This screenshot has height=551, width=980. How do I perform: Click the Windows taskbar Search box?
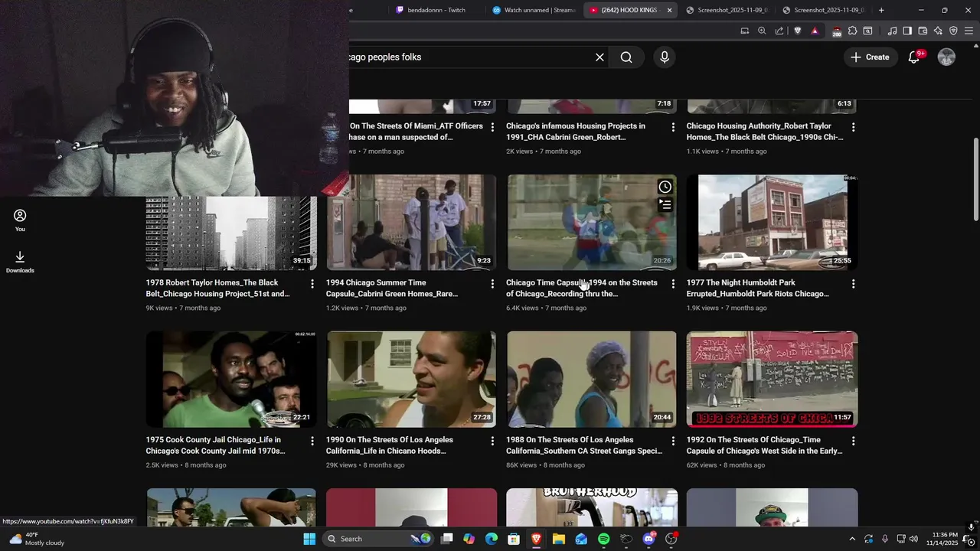tap(379, 539)
